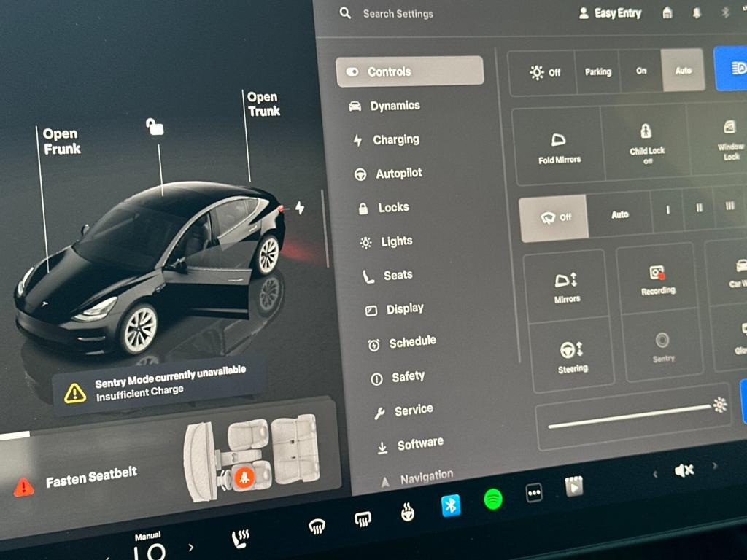The height and width of the screenshot is (560, 747).
Task: Open the Navigation menu entry
Action: pos(417,478)
